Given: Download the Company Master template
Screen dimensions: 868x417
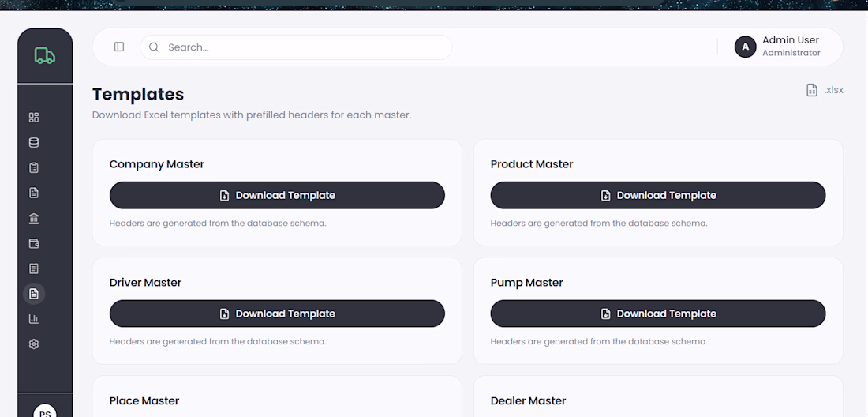Looking at the screenshot, I should click(277, 195).
